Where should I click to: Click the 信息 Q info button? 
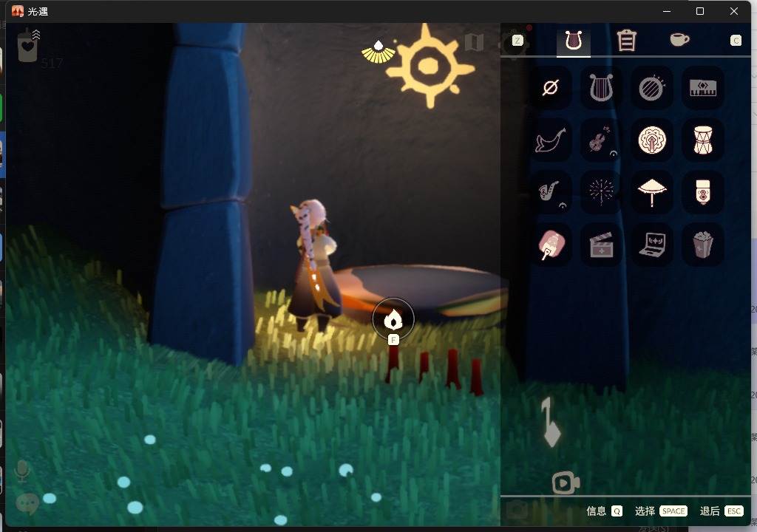(604, 511)
